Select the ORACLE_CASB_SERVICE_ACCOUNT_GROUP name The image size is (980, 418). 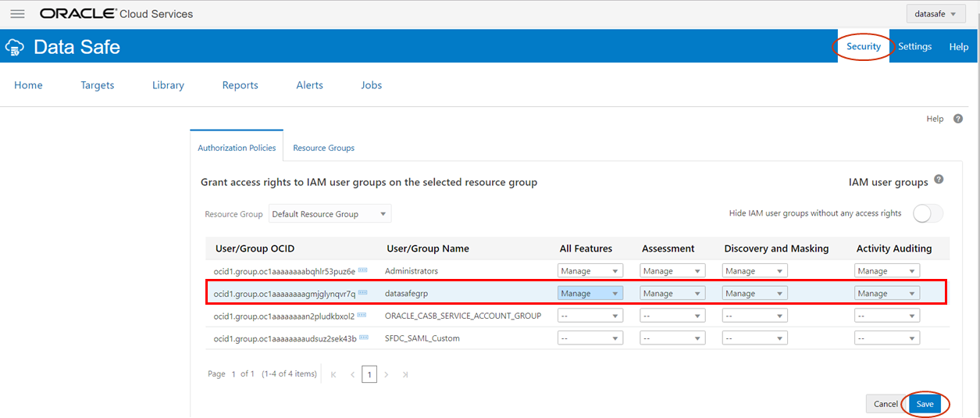click(x=463, y=316)
